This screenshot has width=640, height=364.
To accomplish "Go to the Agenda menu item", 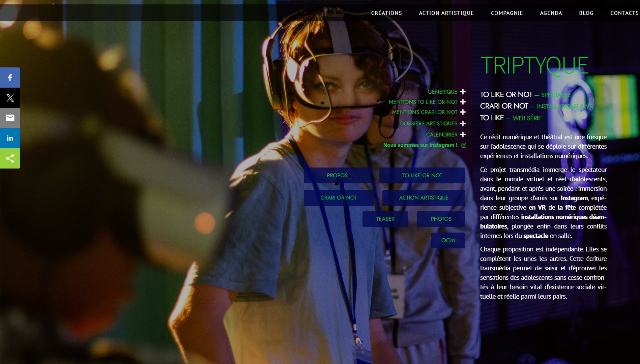I will pos(551,13).
